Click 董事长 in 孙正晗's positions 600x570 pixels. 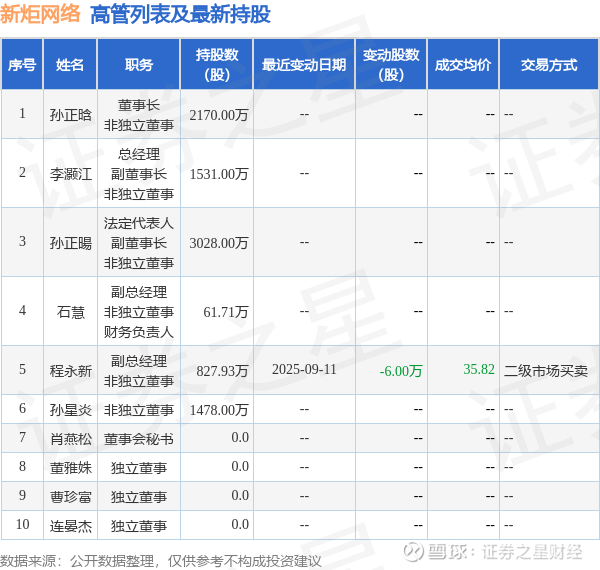[x=139, y=105]
